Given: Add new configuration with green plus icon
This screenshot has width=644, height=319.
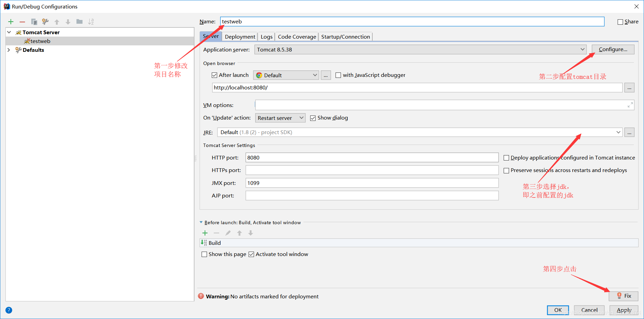Looking at the screenshot, I should click(11, 22).
